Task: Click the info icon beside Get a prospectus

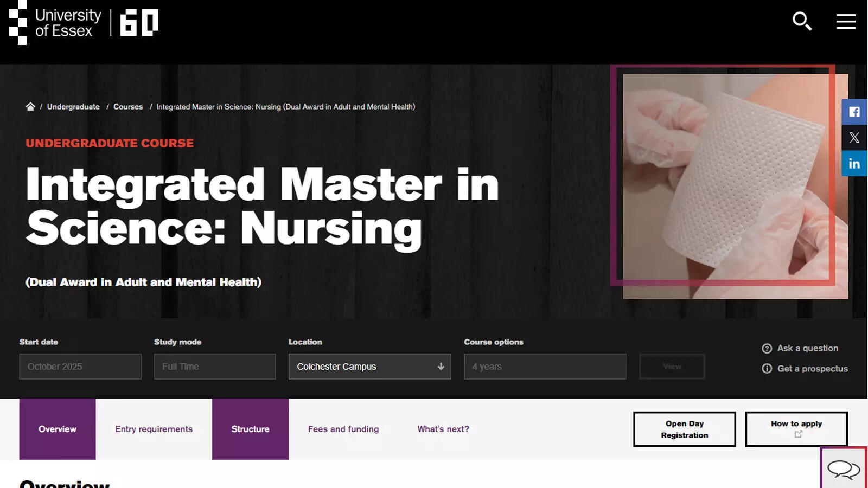Action: pyautogui.click(x=767, y=368)
